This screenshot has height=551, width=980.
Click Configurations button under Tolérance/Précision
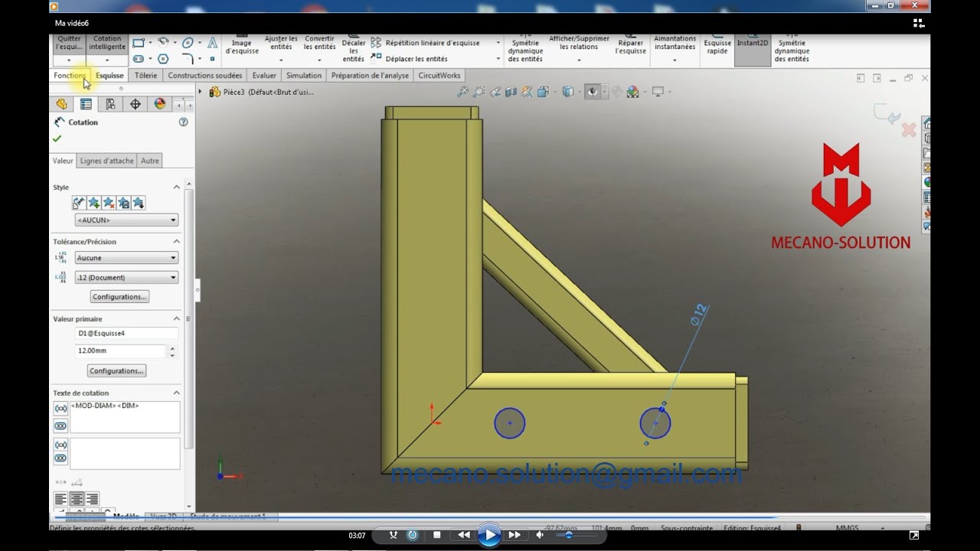click(119, 297)
